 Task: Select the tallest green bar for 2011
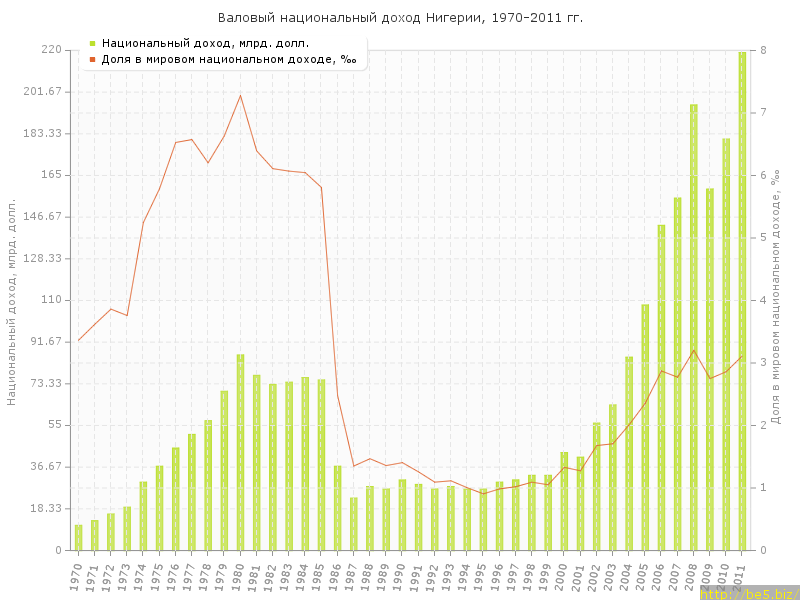pos(742,300)
